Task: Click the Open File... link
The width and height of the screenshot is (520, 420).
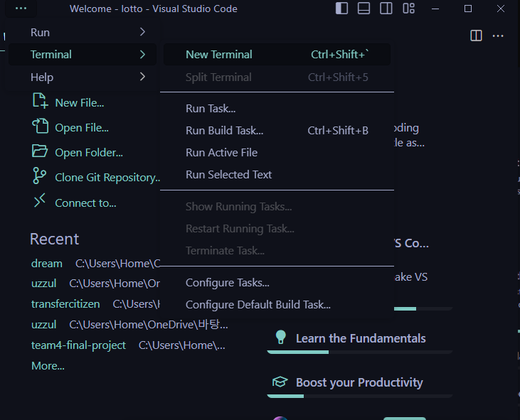Action: [x=82, y=127]
